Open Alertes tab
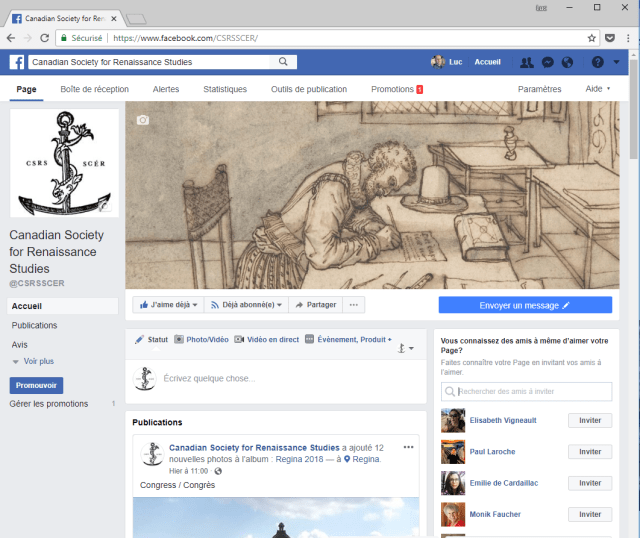The image size is (640, 538). tap(166, 89)
